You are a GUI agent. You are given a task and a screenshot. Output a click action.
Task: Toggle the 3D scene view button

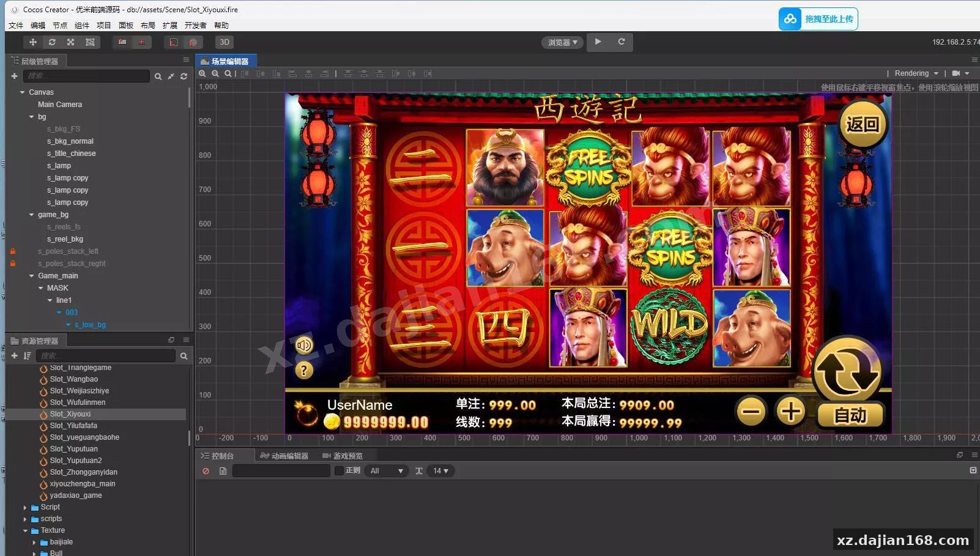(x=225, y=42)
